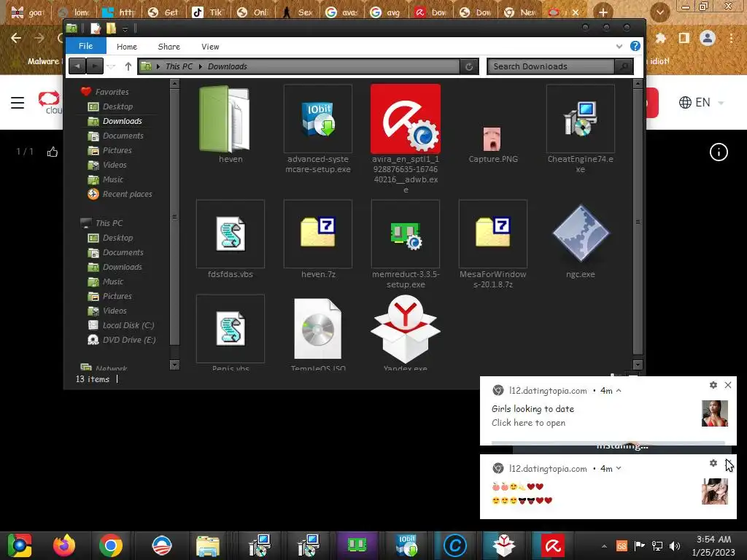Select DVD Drive (E:)
The height and width of the screenshot is (560, 747).
click(x=129, y=340)
